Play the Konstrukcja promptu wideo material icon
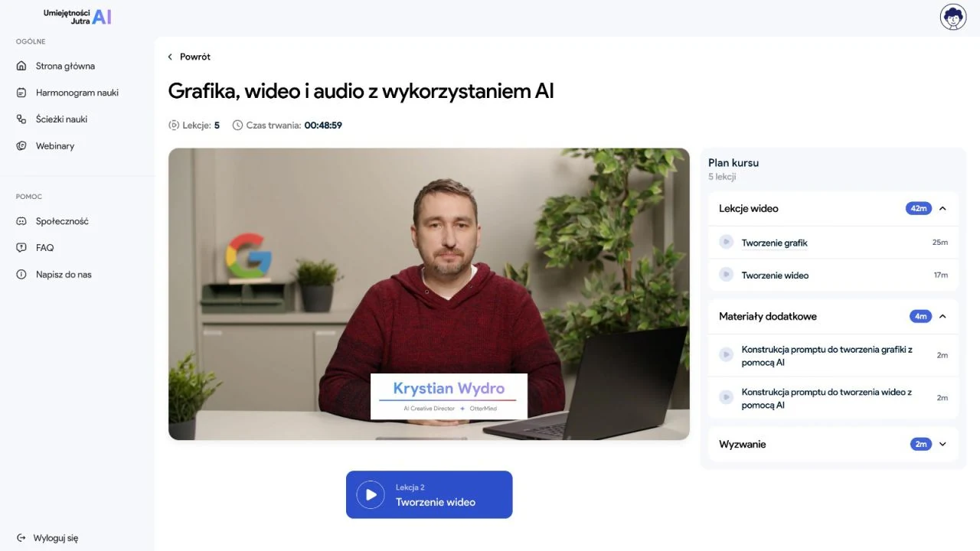 [x=726, y=397]
